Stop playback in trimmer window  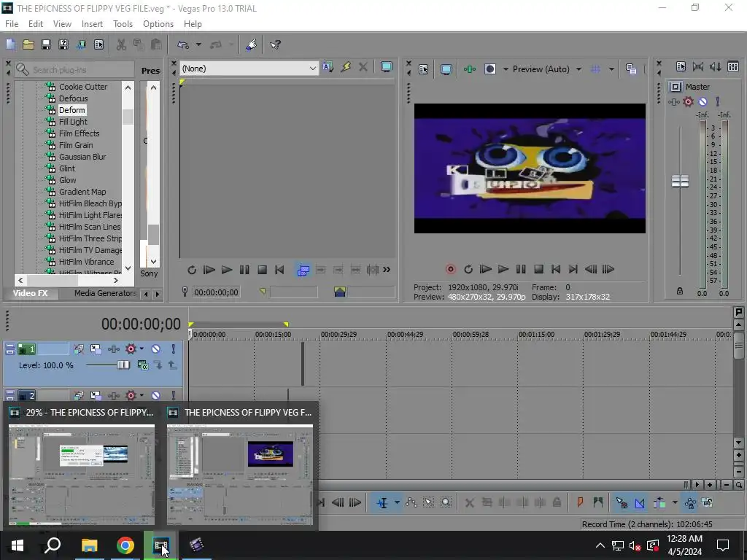[x=262, y=270]
